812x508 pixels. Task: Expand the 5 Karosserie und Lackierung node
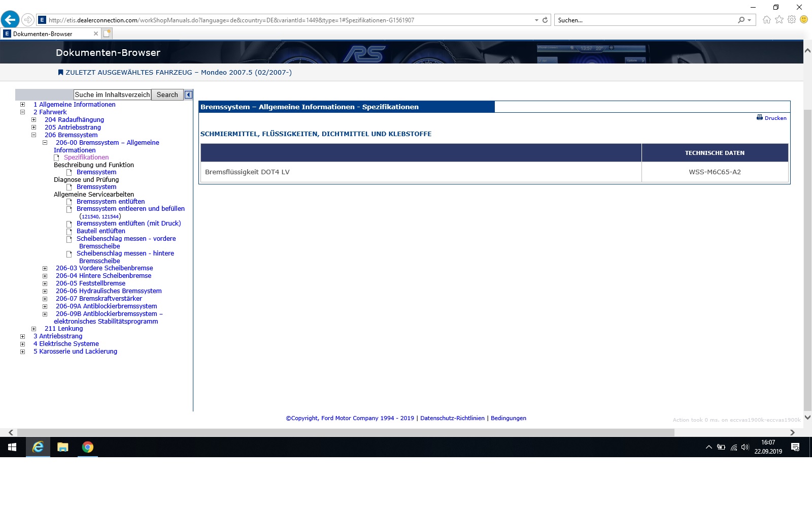click(x=22, y=352)
